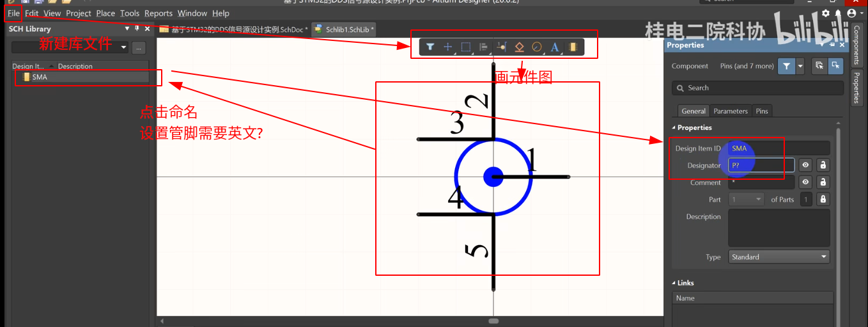Open the user account icon

(851, 13)
